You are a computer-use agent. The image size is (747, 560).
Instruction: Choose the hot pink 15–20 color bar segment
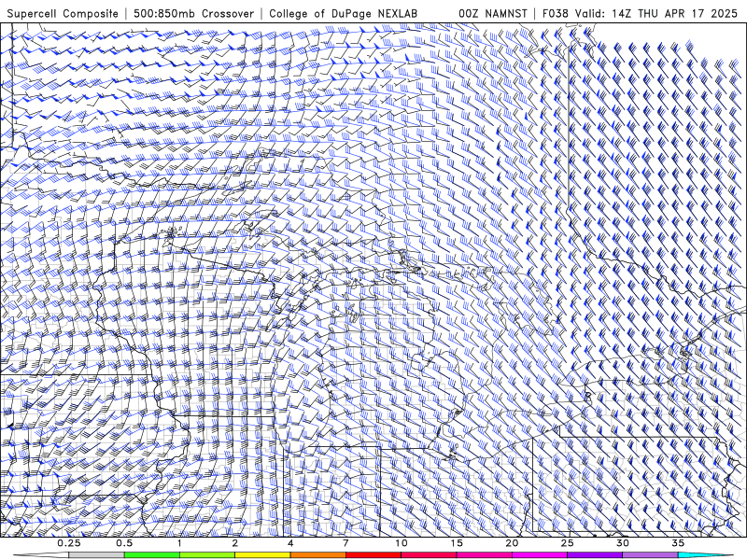coord(484,555)
